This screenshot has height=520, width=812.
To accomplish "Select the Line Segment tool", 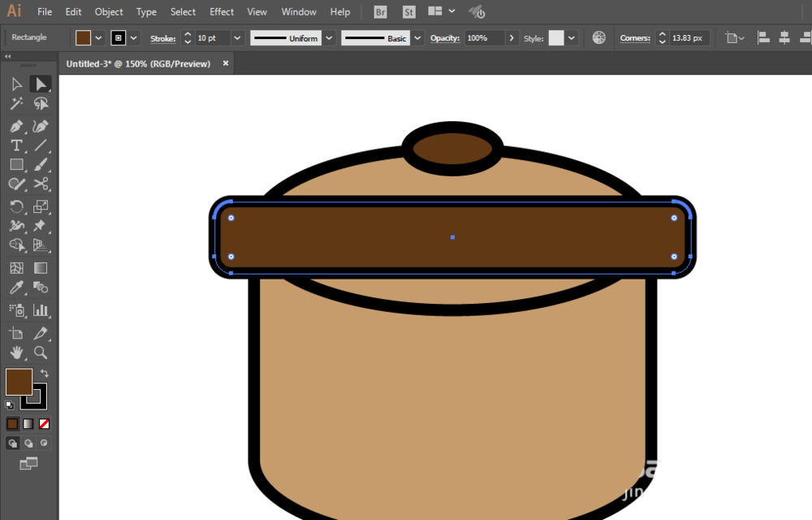I will [41, 145].
